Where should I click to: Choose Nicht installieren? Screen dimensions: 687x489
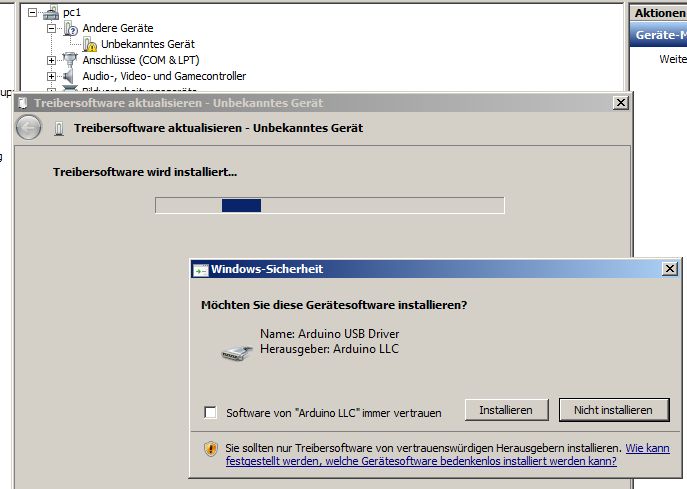[x=612, y=410]
